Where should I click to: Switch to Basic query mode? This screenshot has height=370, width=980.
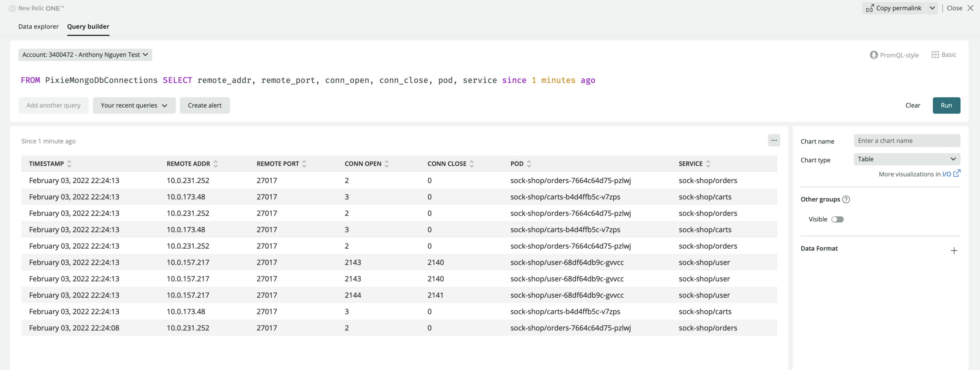(944, 55)
